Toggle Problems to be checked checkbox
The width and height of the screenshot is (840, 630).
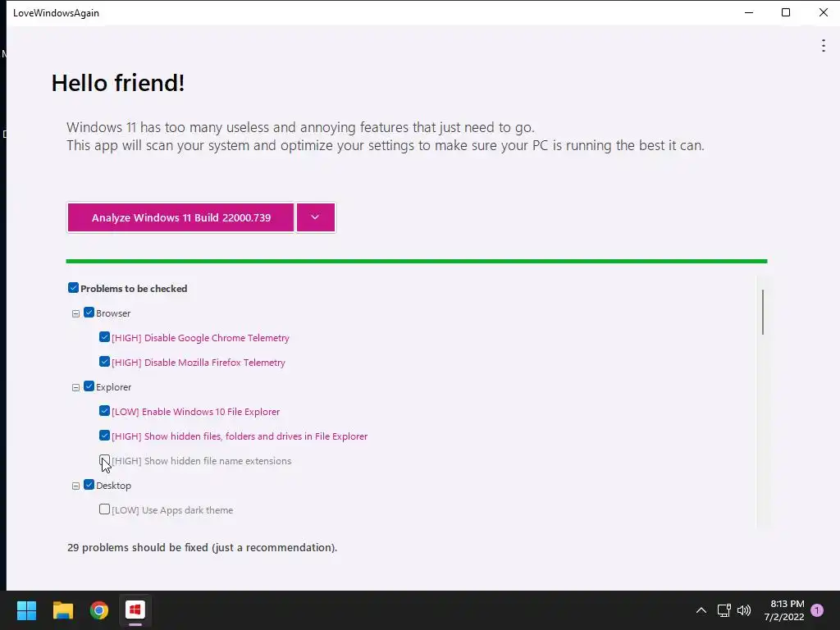tap(73, 288)
